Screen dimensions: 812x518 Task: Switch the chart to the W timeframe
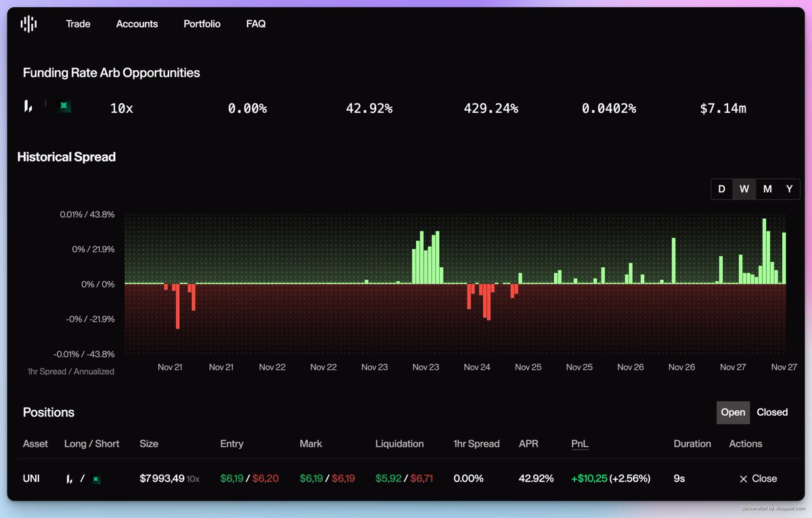pos(744,189)
